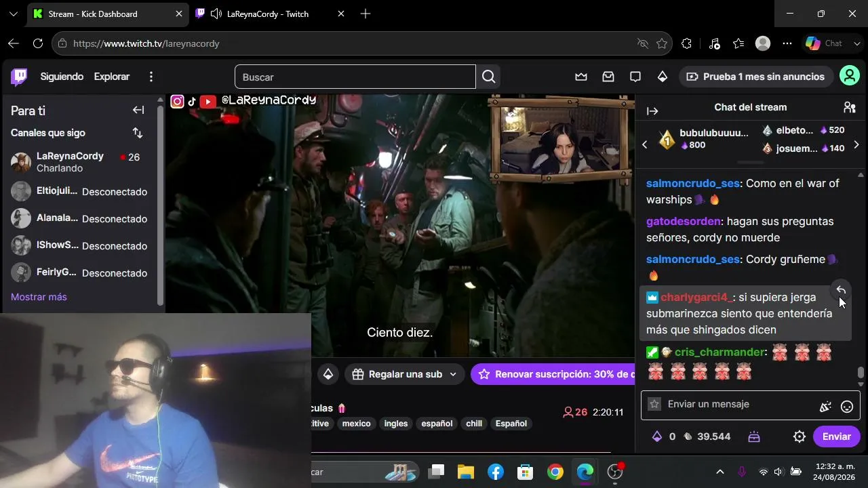Open Edge profile avatar
Screen dimensions: 868x488
click(763, 43)
